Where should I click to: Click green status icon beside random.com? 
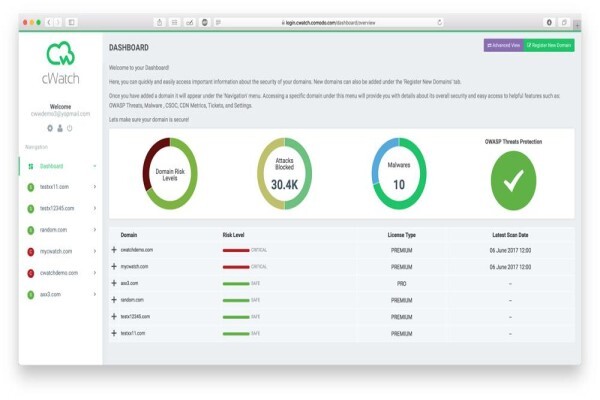[x=31, y=230]
